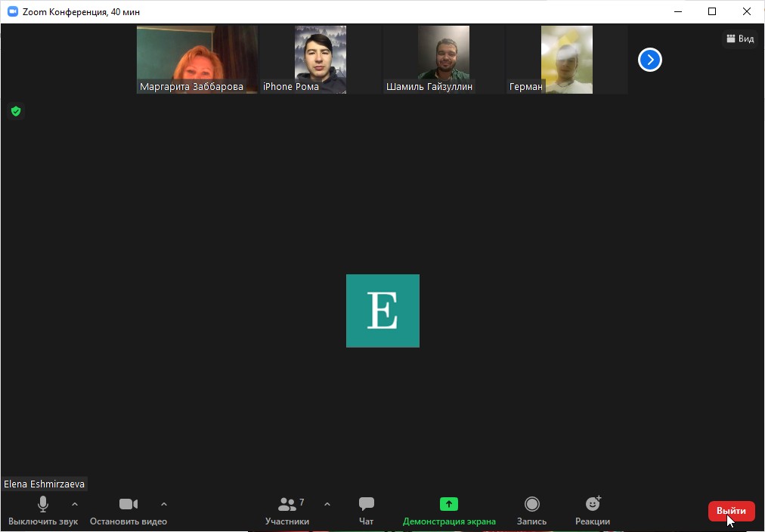Open the Реакции reactions menu

[593, 510]
